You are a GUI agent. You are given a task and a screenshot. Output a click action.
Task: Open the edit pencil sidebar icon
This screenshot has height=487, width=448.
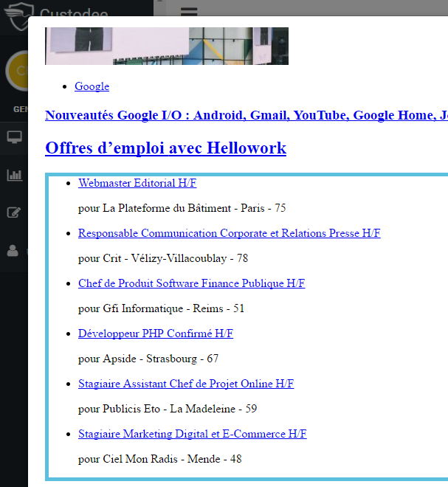14,213
